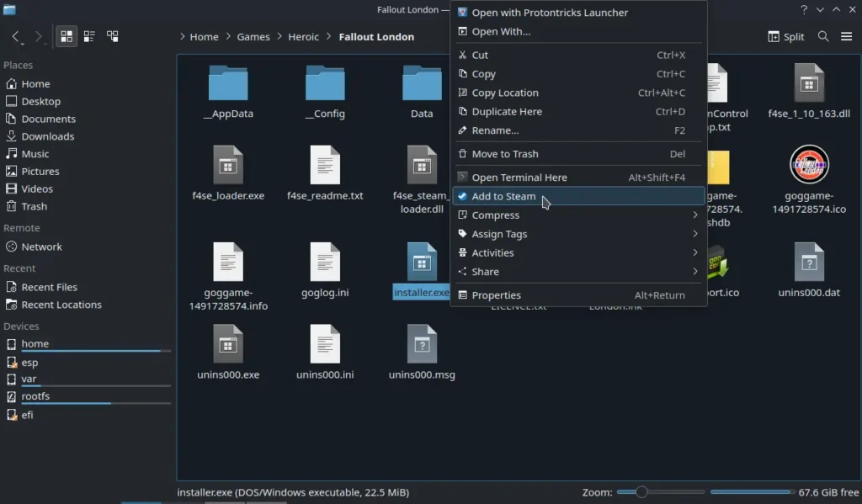Toggle Split view
862x504 pixels.
point(786,36)
